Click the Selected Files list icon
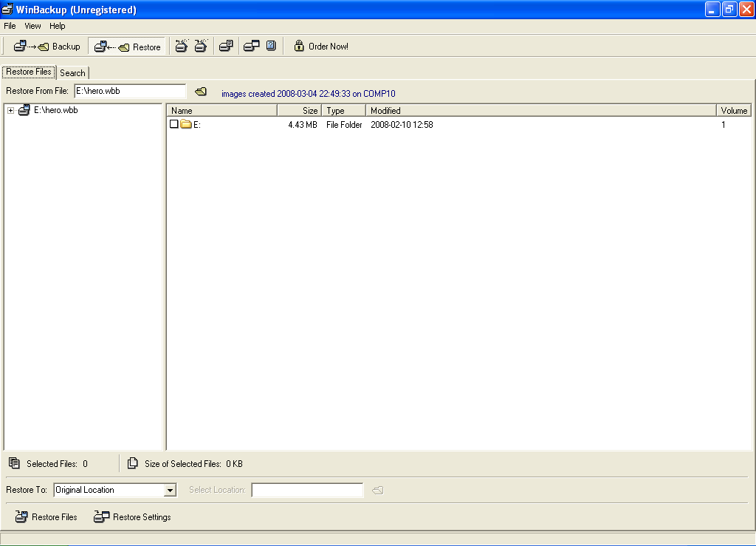Image resolution: width=756 pixels, height=546 pixels. [15, 463]
